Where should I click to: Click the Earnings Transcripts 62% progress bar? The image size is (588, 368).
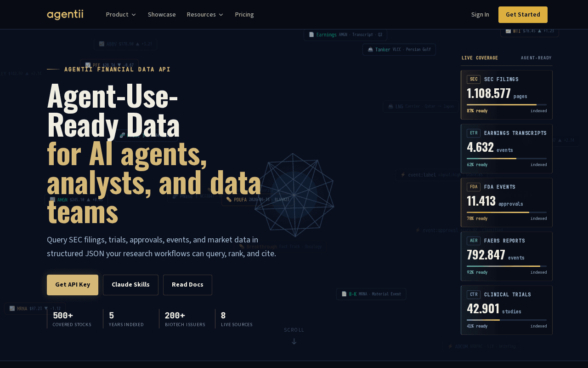pyautogui.click(x=507, y=159)
